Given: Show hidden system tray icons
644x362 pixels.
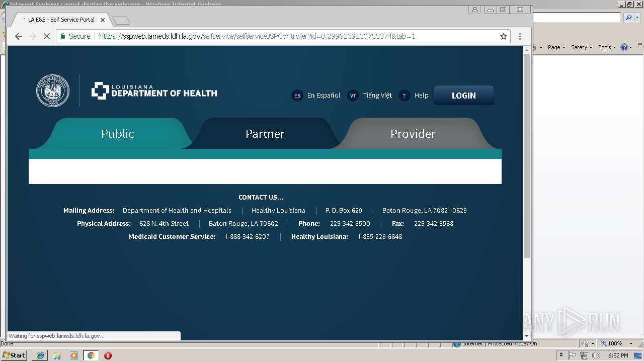Looking at the screenshot, I should point(561,355).
